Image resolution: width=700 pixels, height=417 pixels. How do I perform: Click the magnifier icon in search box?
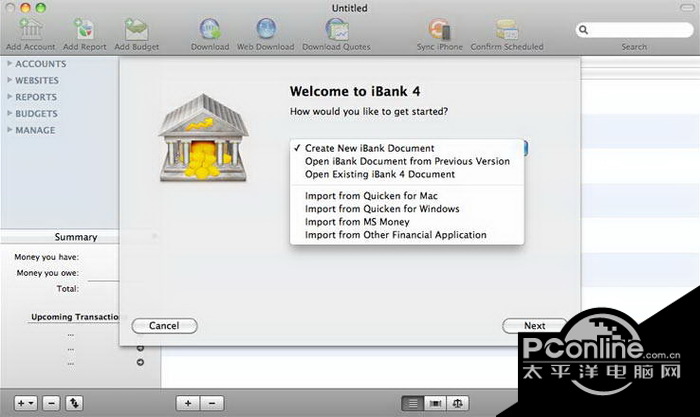(583, 30)
